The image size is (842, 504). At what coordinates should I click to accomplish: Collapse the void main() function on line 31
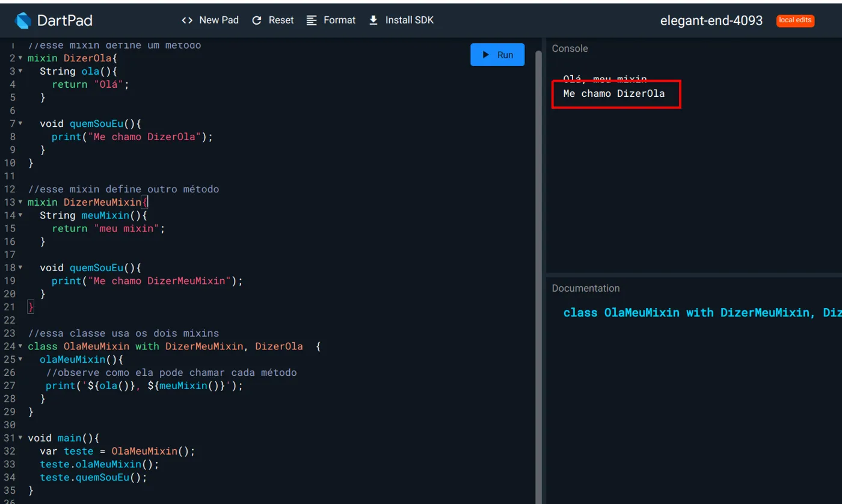[20, 438]
